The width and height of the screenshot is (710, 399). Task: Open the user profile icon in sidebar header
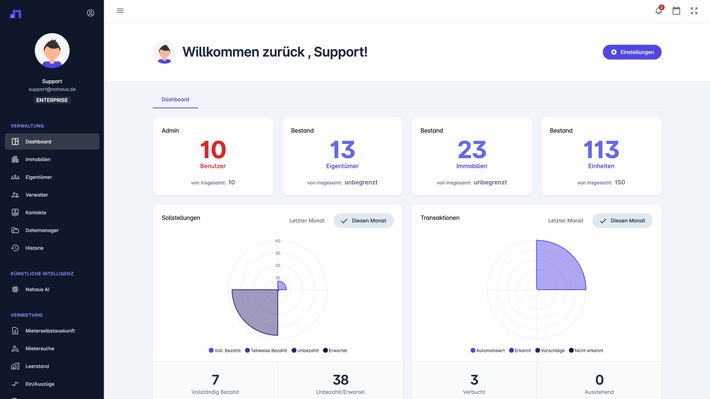click(91, 13)
